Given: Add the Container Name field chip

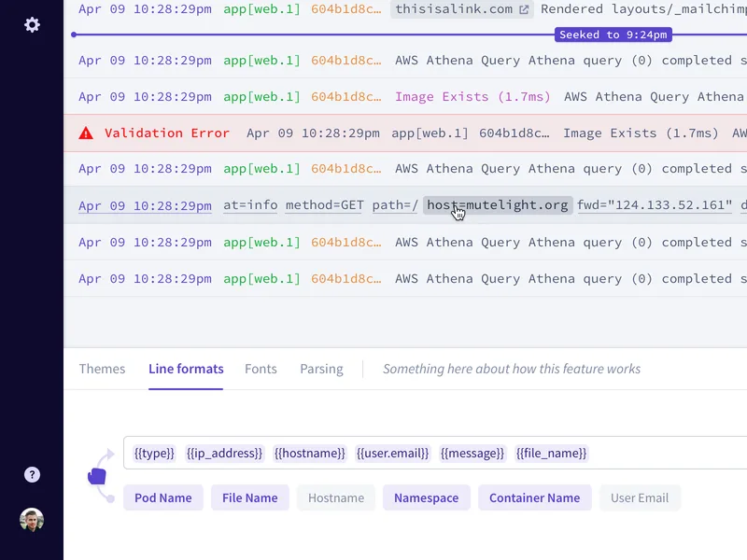Looking at the screenshot, I should pyautogui.click(x=534, y=497).
